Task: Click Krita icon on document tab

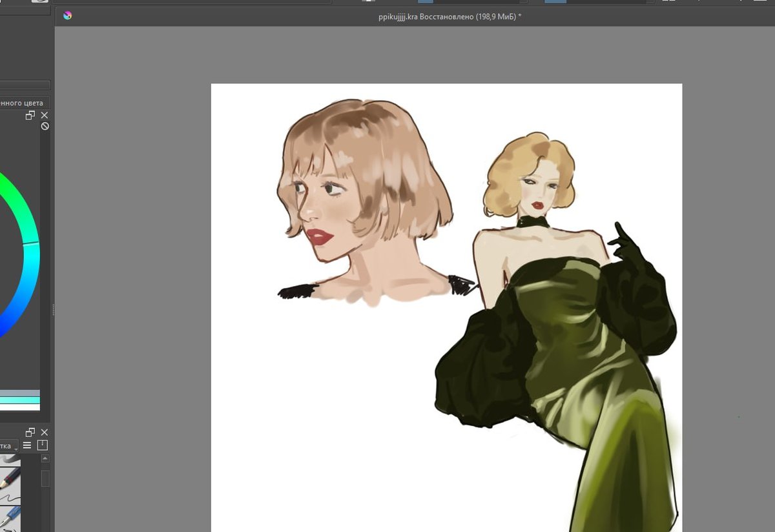Action: pyautogui.click(x=68, y=15)
